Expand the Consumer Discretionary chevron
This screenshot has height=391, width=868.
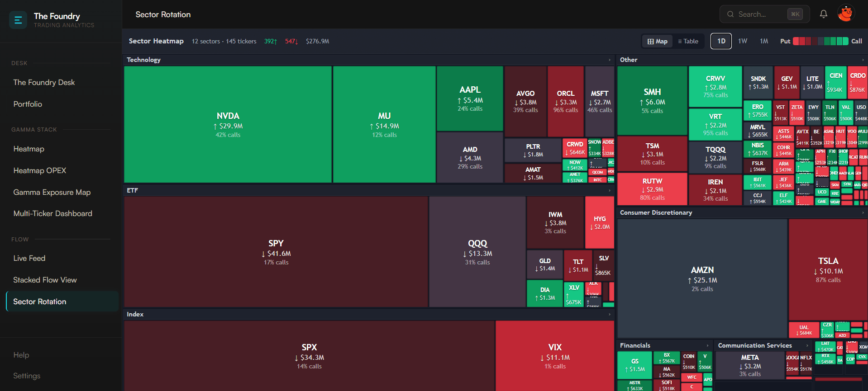click(x=863, y=212)
